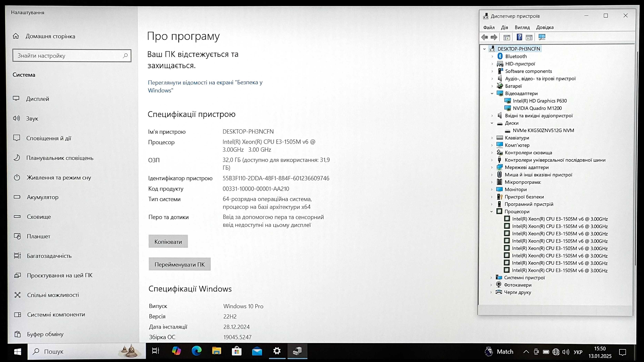Click the Перейменувати ПК button

click(179, 264)
